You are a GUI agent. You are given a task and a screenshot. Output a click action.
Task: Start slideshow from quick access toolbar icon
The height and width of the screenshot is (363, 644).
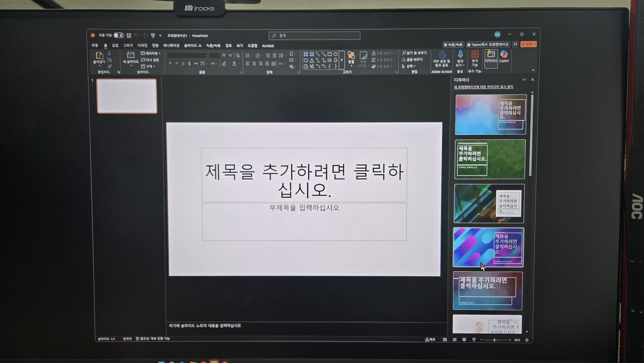tap(153, 36)
